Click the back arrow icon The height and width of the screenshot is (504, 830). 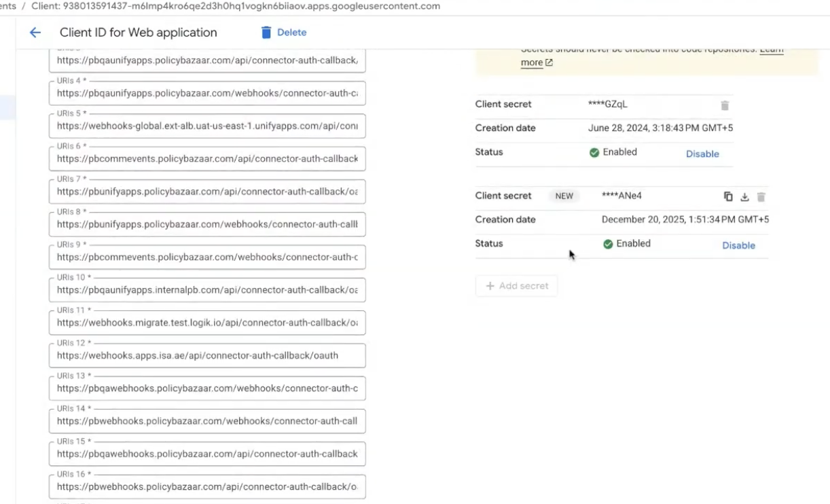[x=35, y=33]
